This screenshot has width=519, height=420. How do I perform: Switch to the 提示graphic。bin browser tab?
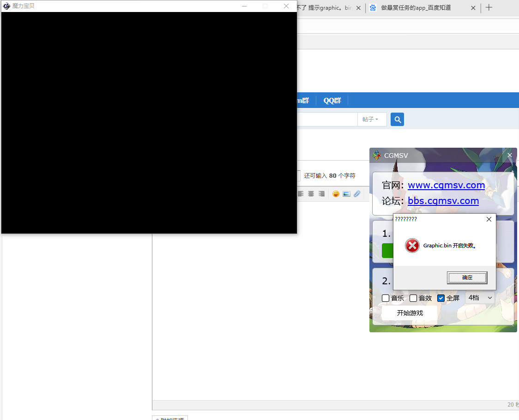(324, 7)
